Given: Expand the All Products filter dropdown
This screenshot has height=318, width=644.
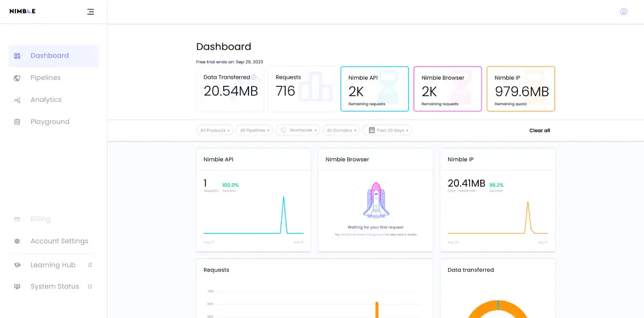Looking at the screenshot, I should (215, 130).
